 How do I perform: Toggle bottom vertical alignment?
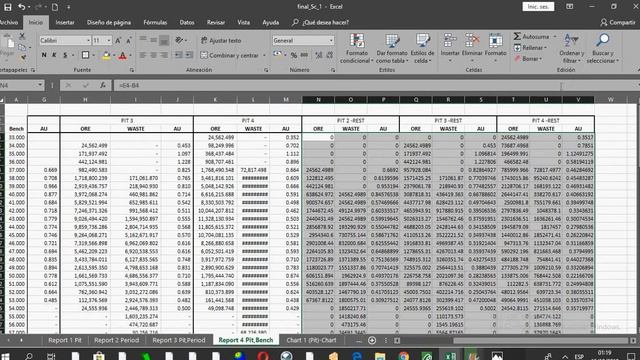(x=164, y=40)
